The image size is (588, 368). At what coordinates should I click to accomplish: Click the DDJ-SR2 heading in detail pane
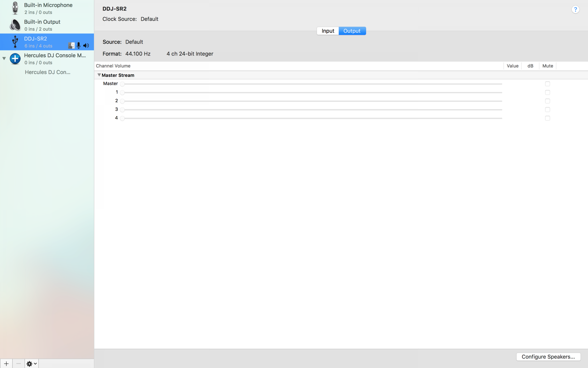click(114, 9)
